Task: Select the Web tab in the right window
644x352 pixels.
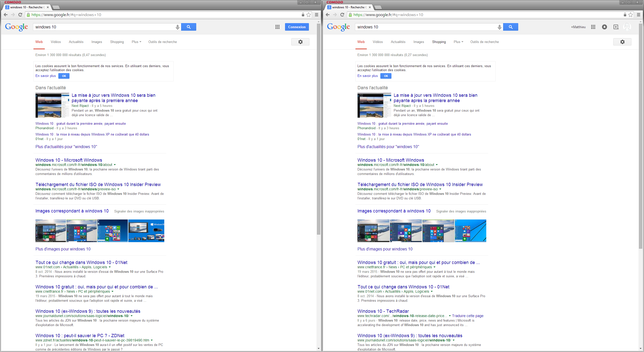Action: click(x=361, y=42)
